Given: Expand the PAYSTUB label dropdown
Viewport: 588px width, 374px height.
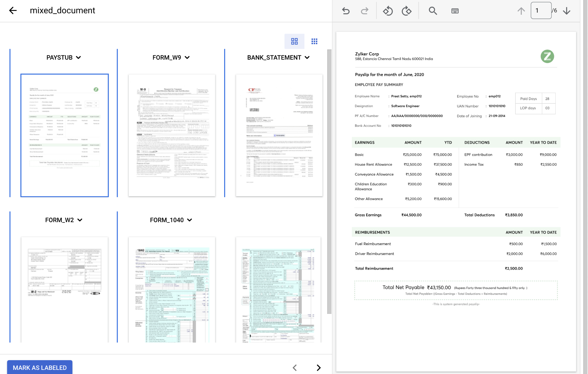Looking at the screenshot, I should point(78,58).
